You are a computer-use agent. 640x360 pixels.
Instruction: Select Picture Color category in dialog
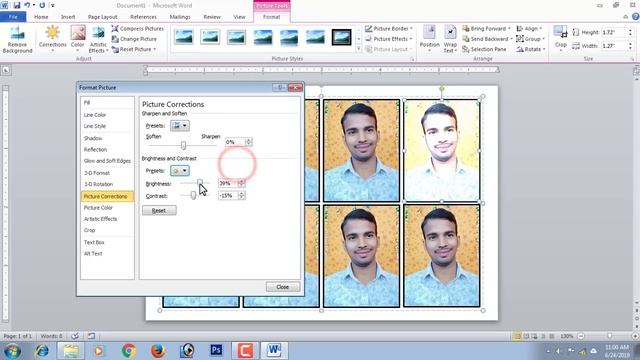point(107,208)
